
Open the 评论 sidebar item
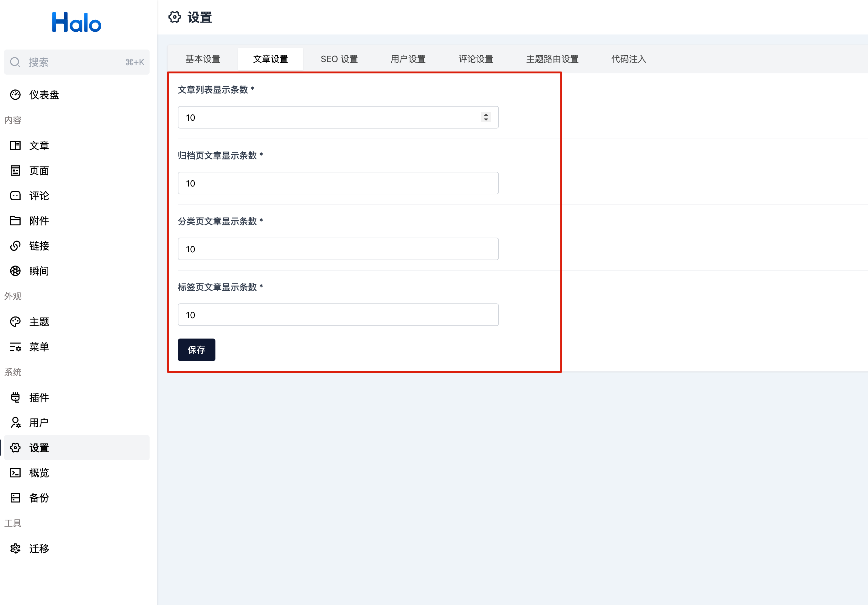[77, 196]
